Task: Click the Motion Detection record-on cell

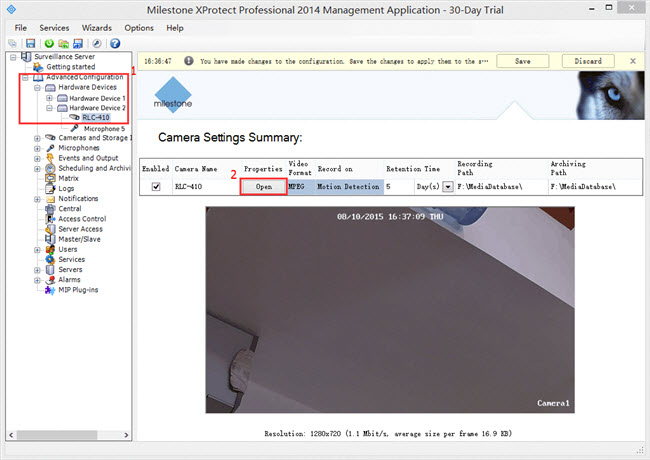Action: [x=348, y=186]
